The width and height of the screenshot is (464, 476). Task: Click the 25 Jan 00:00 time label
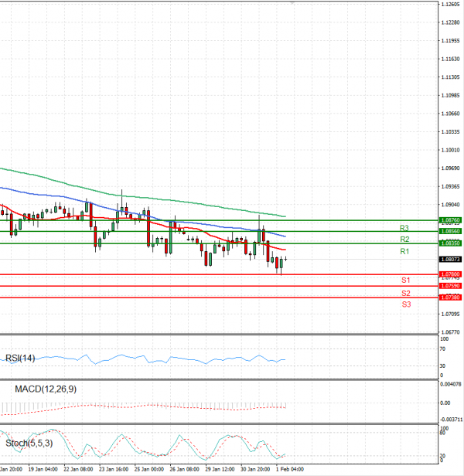(x=149, y=469)
